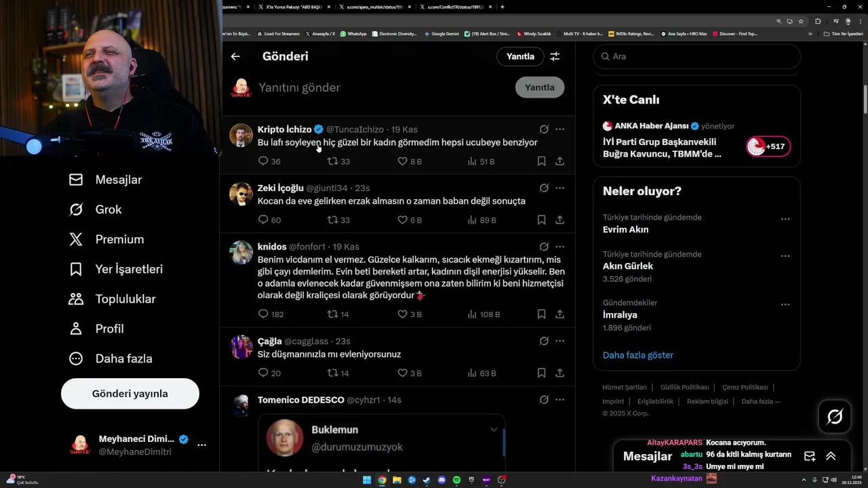Repost Kripto İchizo's post

point(332,161)
